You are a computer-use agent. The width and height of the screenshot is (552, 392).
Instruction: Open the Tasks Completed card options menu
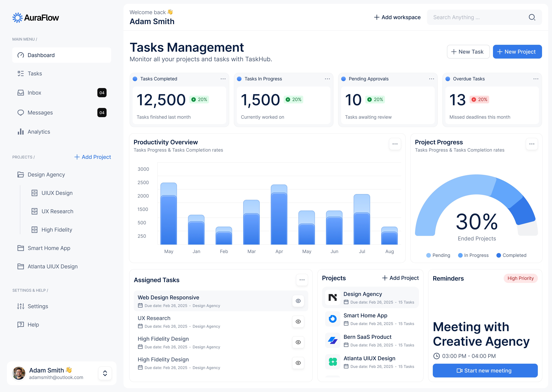tap(223, 79)
